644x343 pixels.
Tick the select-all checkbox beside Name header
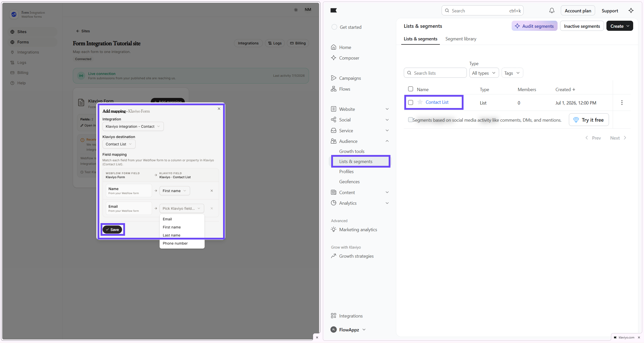[x=411, y=89]
